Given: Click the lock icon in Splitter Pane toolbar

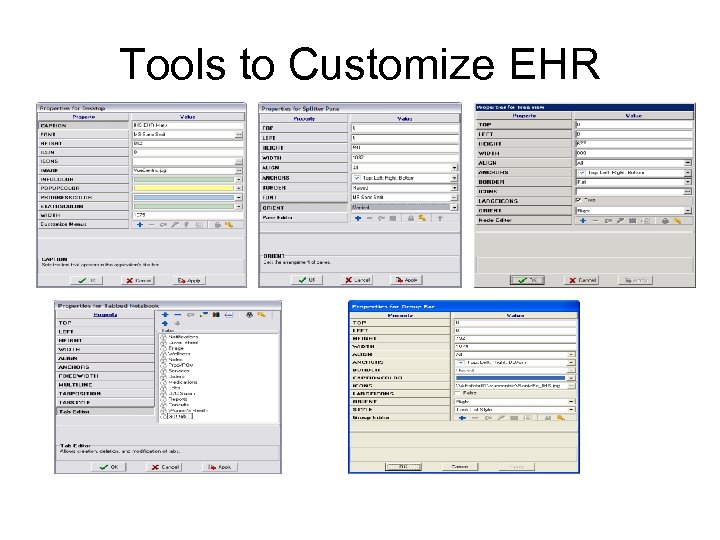Looking at the screenshot, I should point(411,219).
